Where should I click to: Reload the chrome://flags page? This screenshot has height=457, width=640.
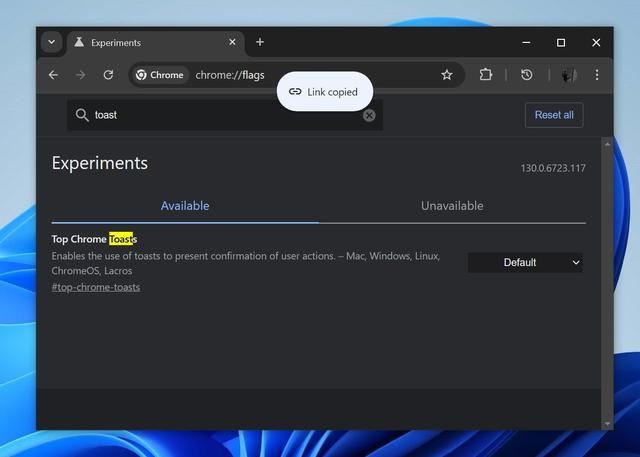point(108,75)
